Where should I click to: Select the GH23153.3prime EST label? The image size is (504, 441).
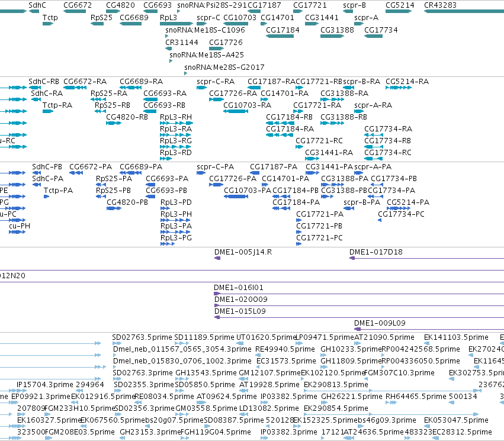[x=150, y=432]
